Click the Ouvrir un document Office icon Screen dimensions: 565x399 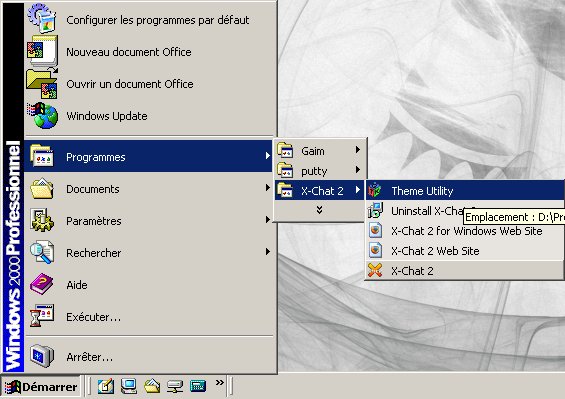pos(42,84)
